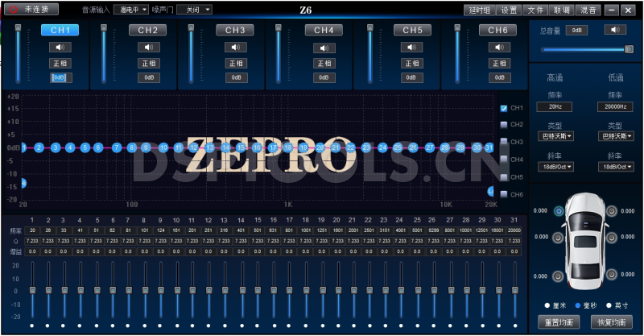
Task: Adjust EQ band 31 gain slider
Action: [x=514, y=290]
